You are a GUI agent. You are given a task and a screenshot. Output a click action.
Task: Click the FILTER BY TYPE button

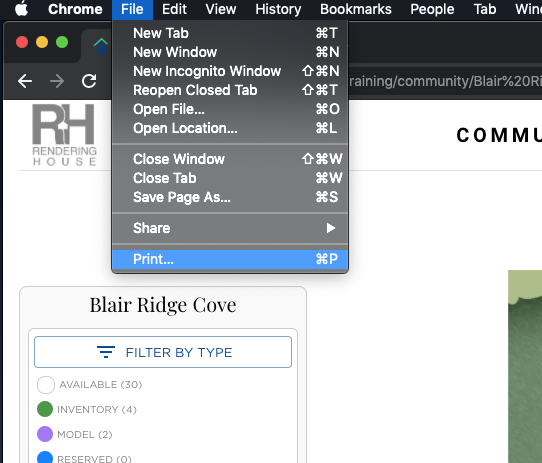pyautogui.click(x=163, y=352)
